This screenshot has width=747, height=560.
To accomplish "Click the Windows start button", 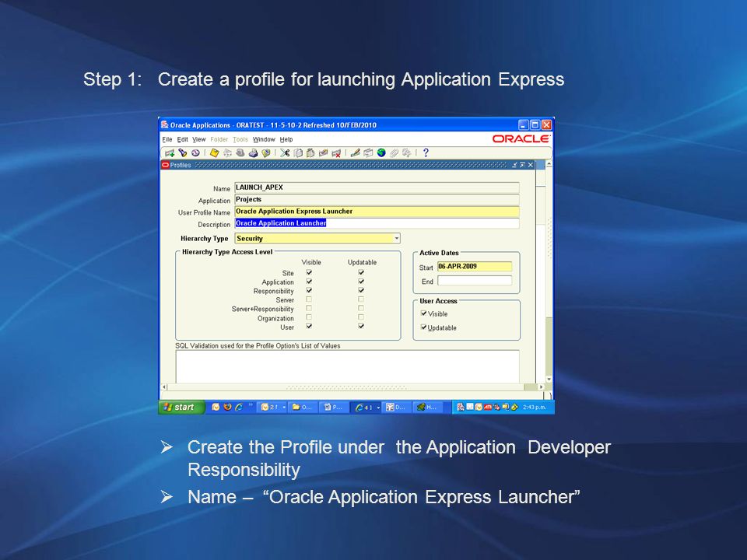I will point(181,407).
